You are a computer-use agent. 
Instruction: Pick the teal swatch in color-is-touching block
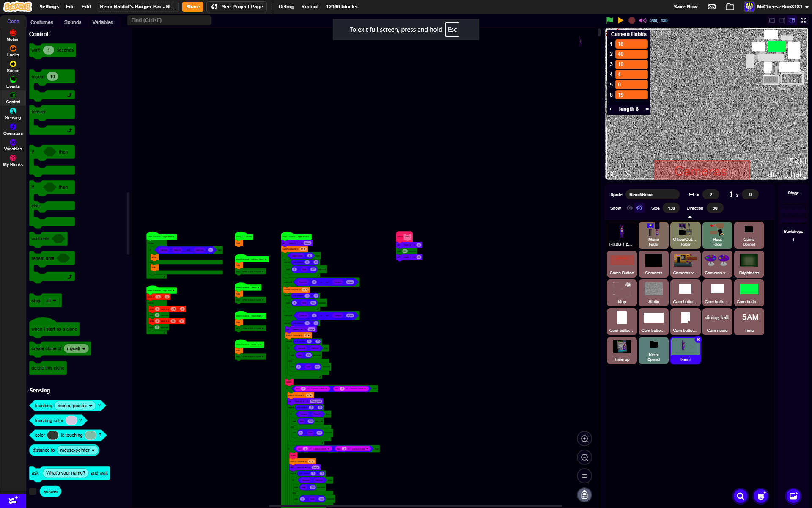(91, 435)
